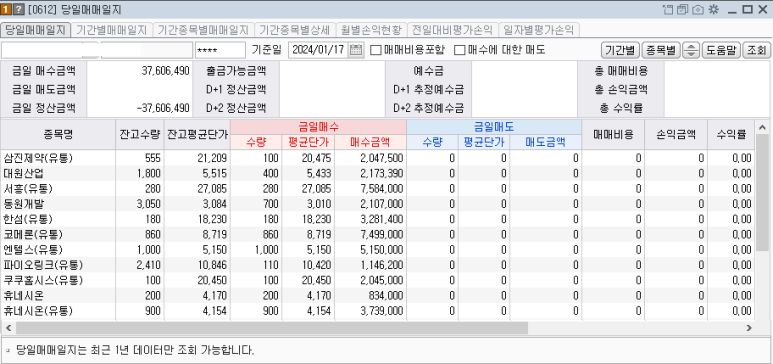Click the 수익률 column header

(x=731, y=134)
